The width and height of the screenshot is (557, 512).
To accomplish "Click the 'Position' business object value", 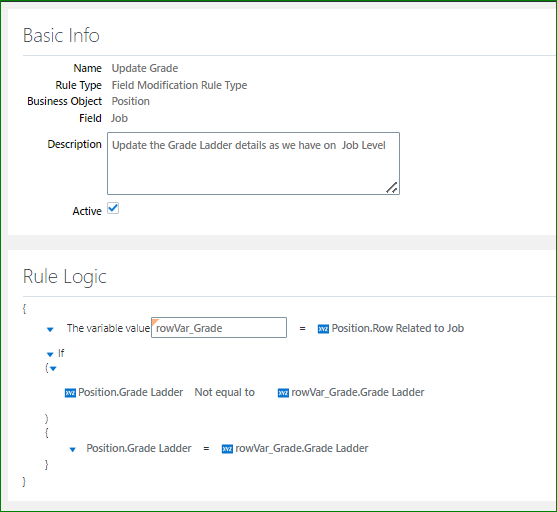I will click(x=131, y=101).
